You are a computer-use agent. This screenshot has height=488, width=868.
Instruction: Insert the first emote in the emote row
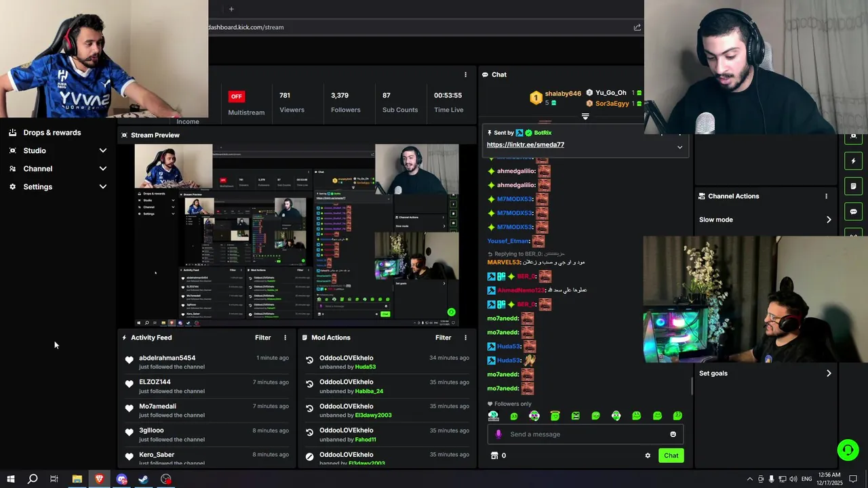[x=493, y=415]
